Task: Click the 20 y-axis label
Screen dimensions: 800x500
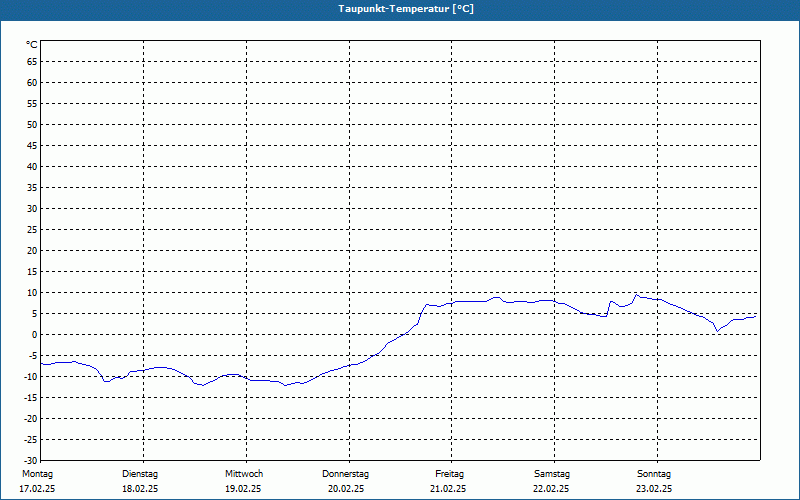Action: [x=32, y=251]
